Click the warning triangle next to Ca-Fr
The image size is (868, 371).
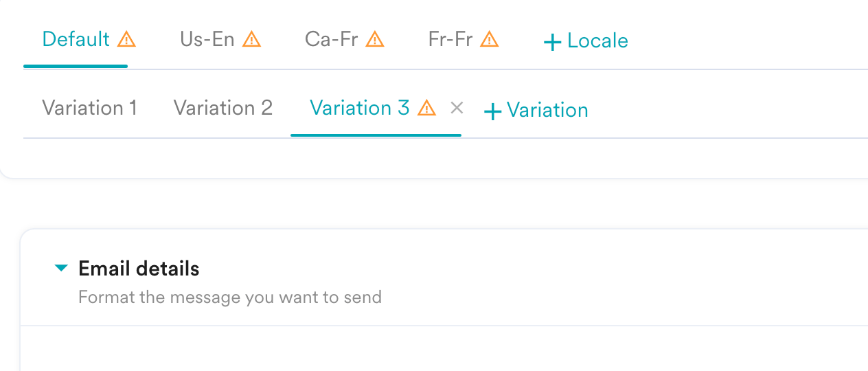[x=375, y=40]
